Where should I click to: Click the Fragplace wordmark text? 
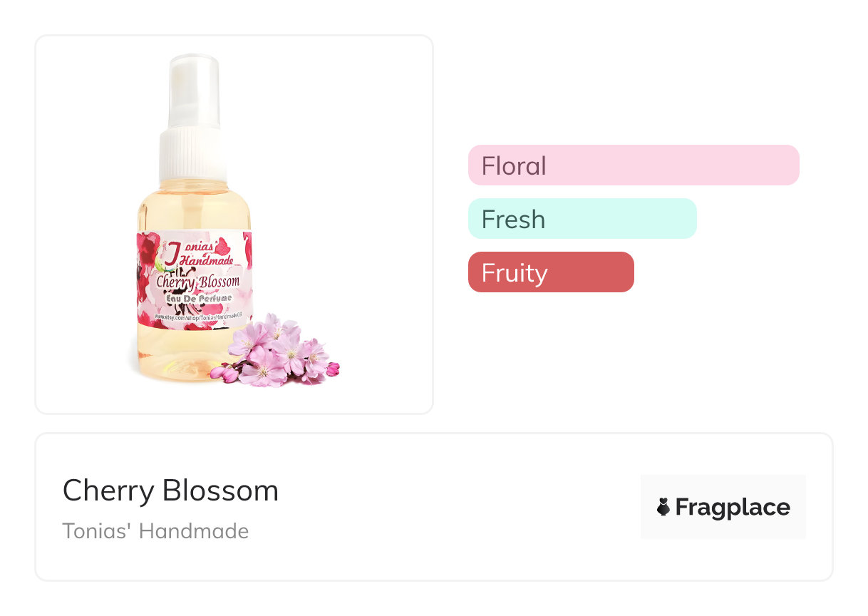[732, 507]
